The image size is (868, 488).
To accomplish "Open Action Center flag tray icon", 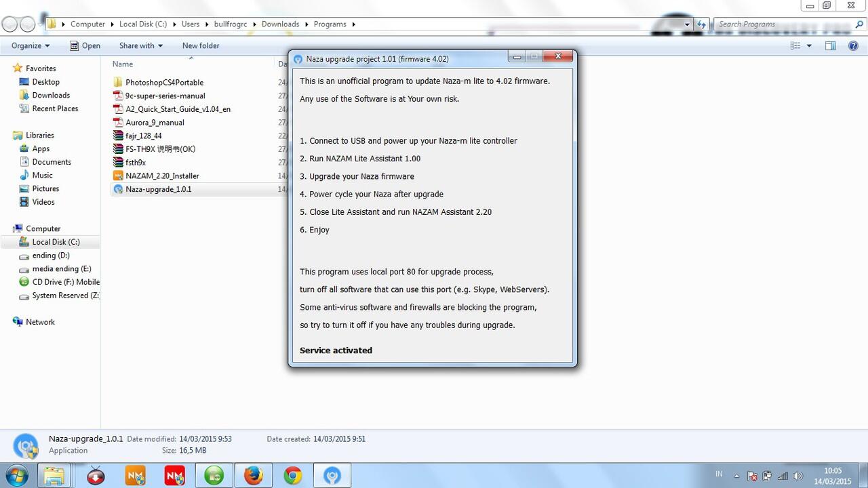I will click(752, 476).
